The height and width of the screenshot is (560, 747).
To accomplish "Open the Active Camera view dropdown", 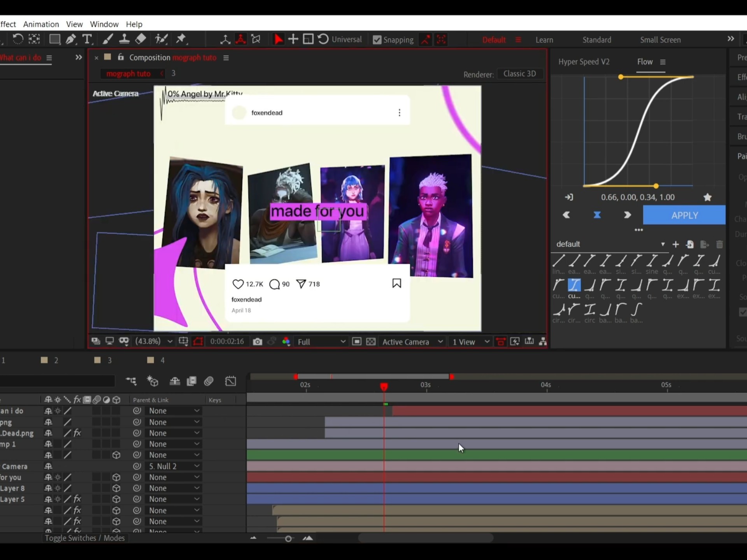I will [412, 341].
